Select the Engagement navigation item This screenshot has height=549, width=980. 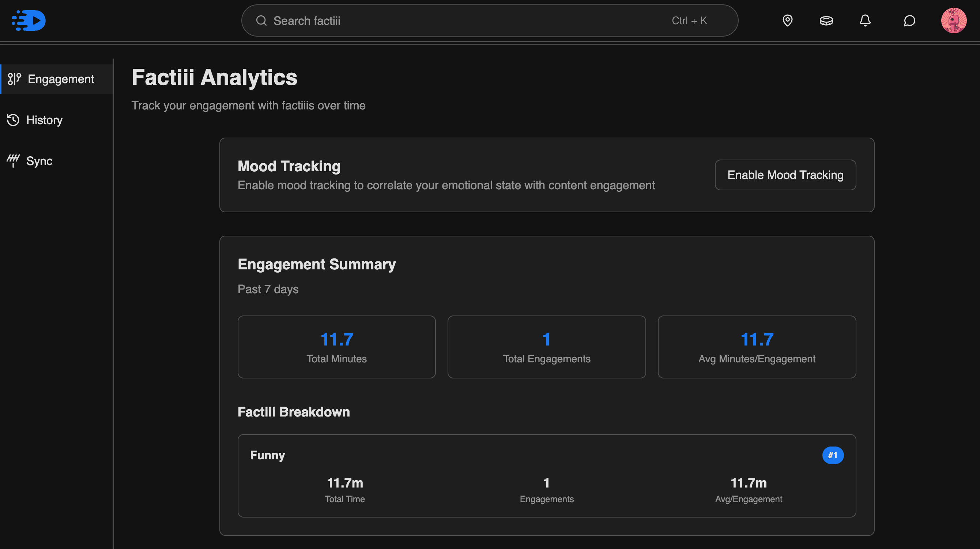pyautogui.click(x=56, y=79)
